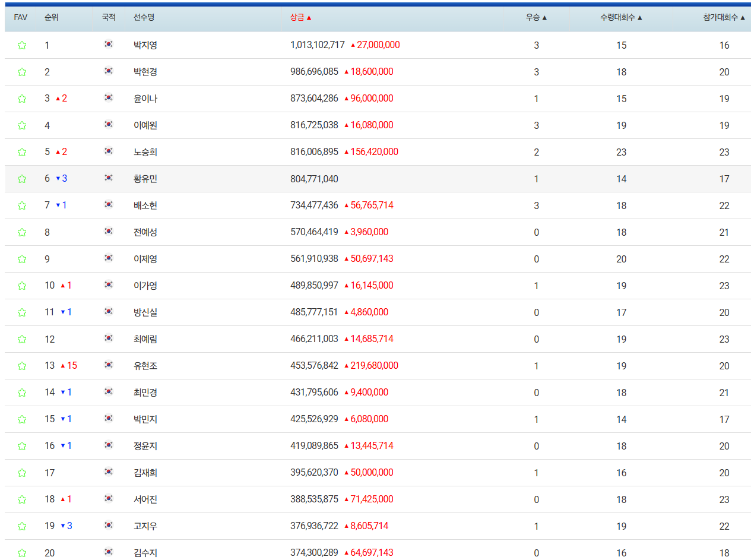Click player name 이제영

(x=145, y=259)
